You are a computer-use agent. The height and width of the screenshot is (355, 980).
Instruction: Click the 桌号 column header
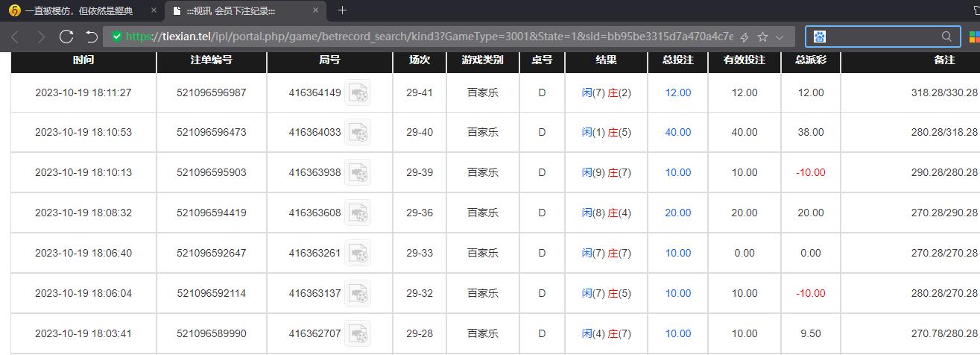coord(542,60)
